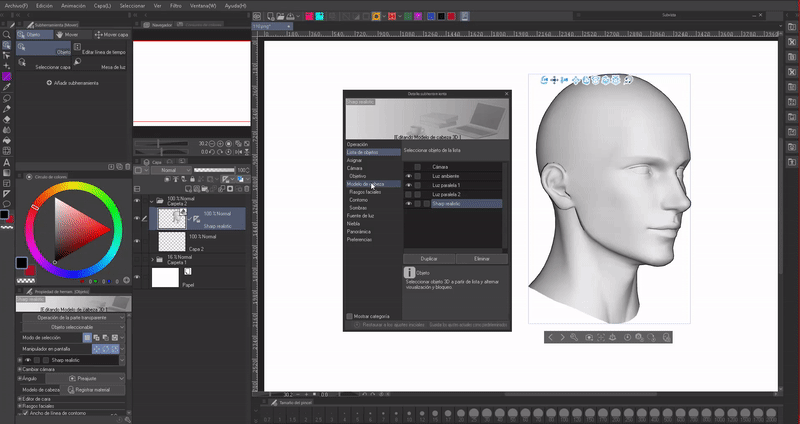This screenshot has width=800, height=424.
Task: Select the Text tool in left toolbar
Action: click(6, 162)
